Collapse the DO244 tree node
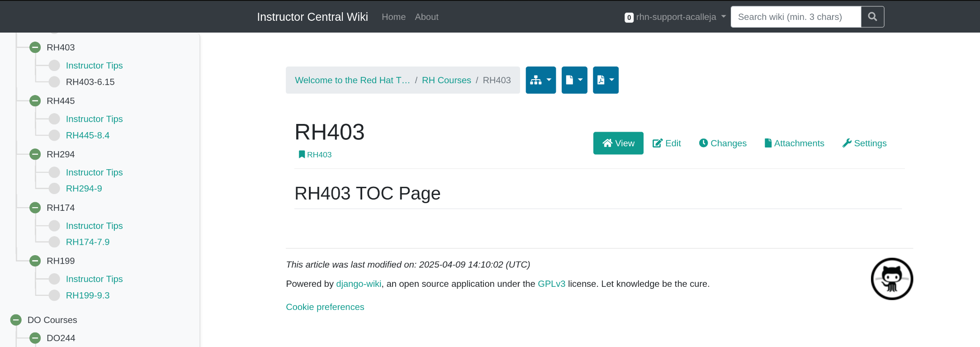The width and height of the screenshot is (980, 347). click(x=35, y=338)
